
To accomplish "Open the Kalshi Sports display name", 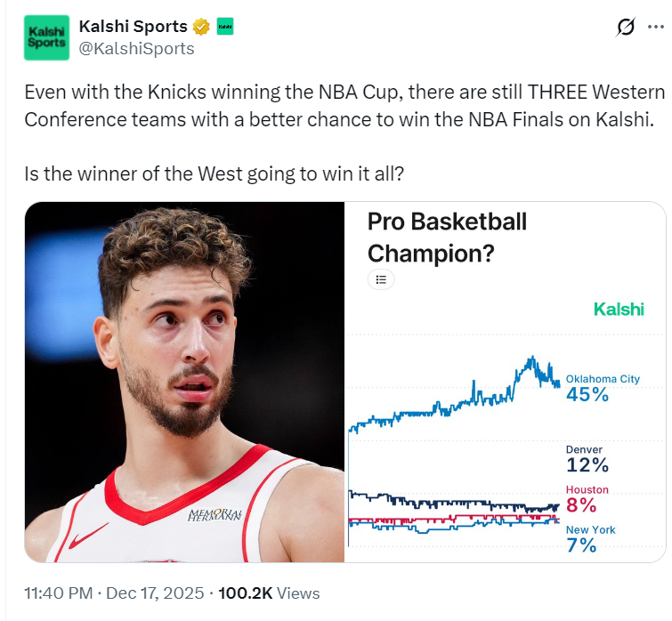I will pyautogui.click(x=134, y=27).
